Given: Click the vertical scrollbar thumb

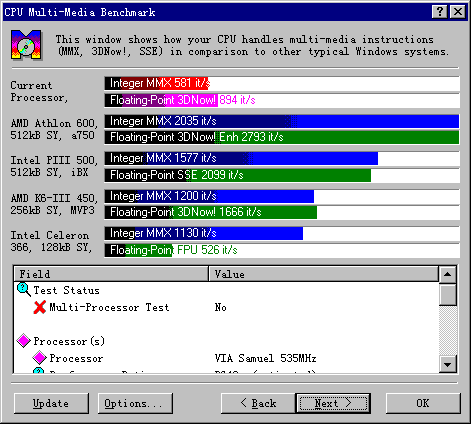Looking at the screenshot, I should click(x=448, y=294).
